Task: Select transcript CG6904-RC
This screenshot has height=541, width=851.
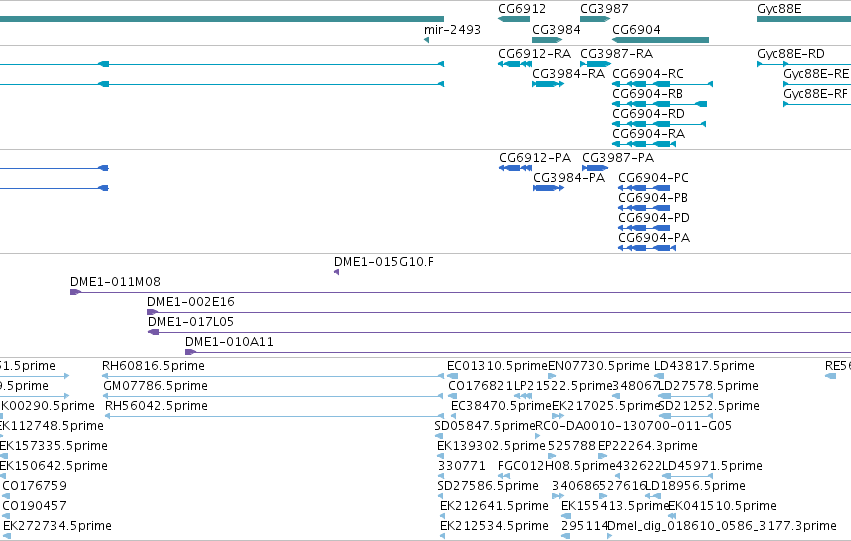Action: click(x=648, y=74)
